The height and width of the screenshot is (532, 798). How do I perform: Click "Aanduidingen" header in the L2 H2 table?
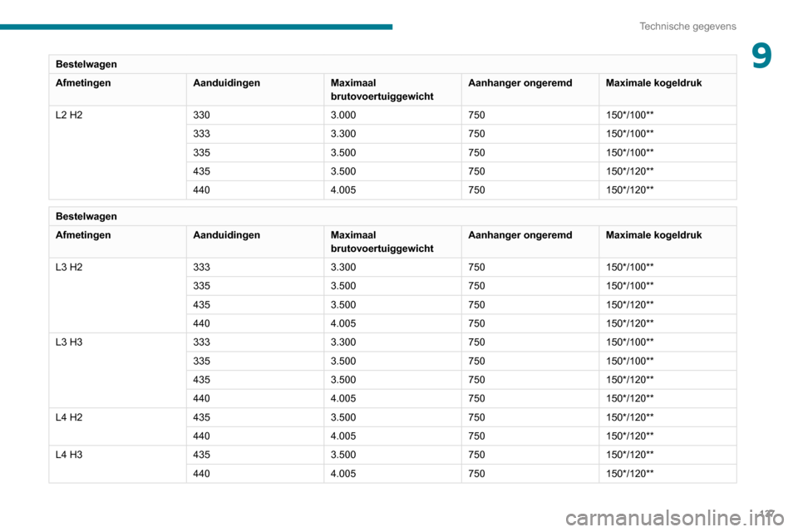226,83
